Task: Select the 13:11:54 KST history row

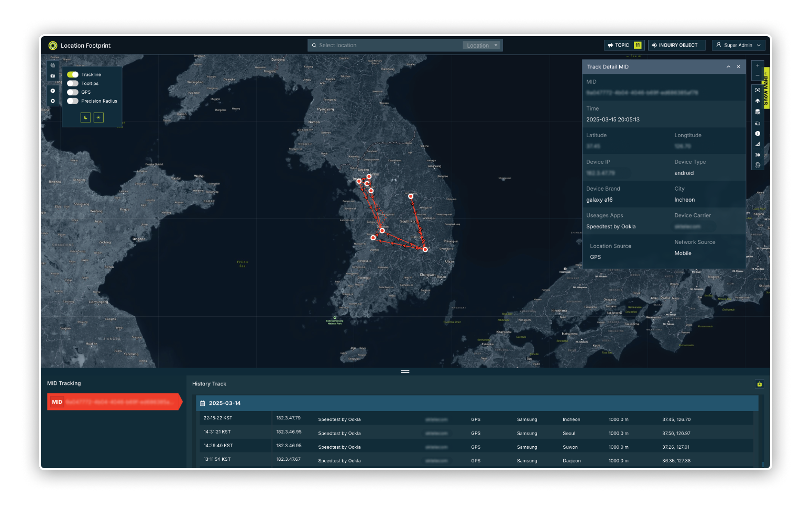Action: 476,460
